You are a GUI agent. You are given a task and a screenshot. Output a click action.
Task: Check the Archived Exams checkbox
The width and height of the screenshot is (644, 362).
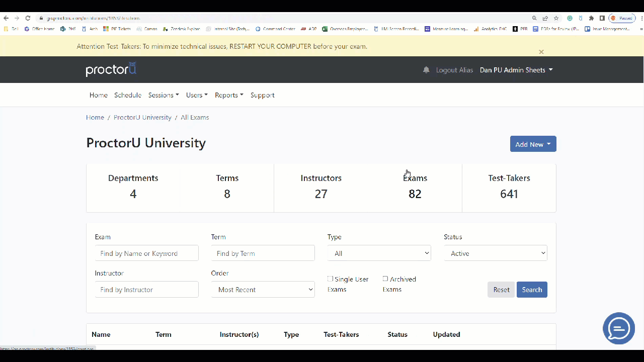(x=385, y=279)
